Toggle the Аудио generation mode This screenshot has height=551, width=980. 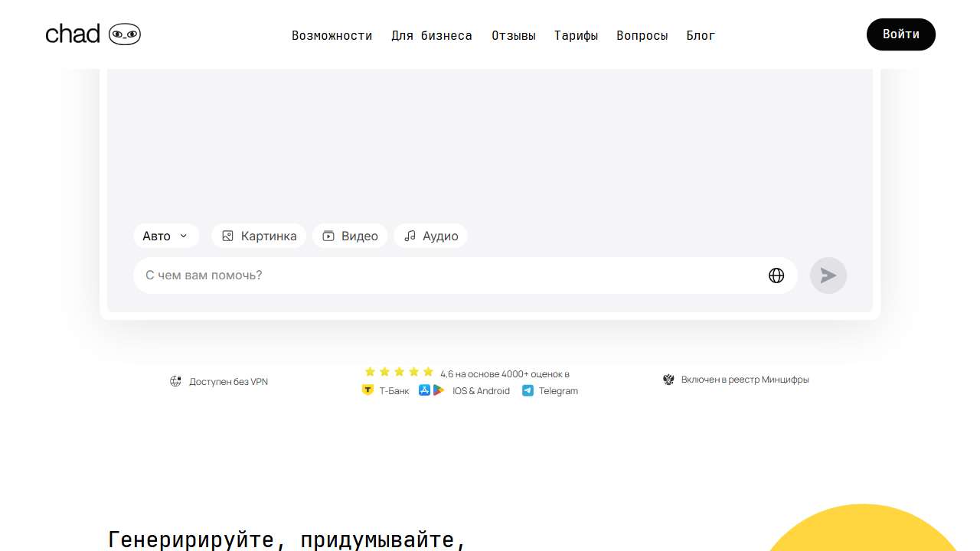tap(430, 236)
